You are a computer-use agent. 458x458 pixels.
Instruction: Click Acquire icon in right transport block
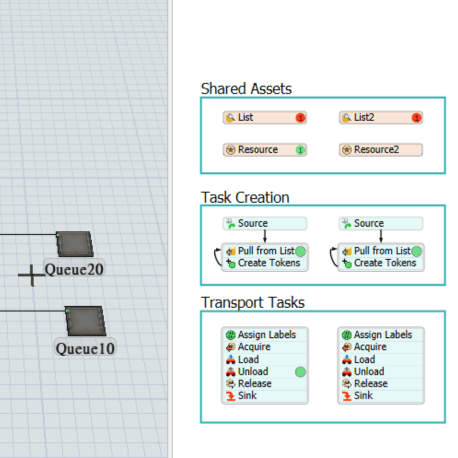coord(347,347)
